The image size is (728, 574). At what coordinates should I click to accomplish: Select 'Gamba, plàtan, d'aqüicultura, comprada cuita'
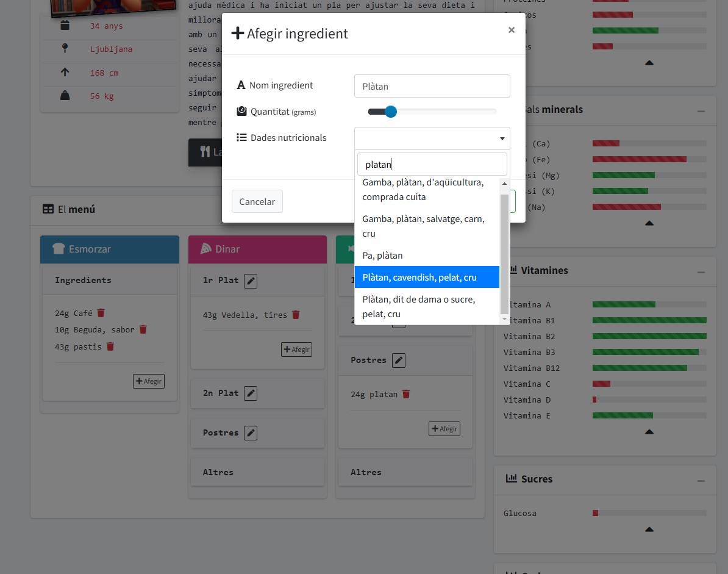pyautogui.click(x=427, y=190)
